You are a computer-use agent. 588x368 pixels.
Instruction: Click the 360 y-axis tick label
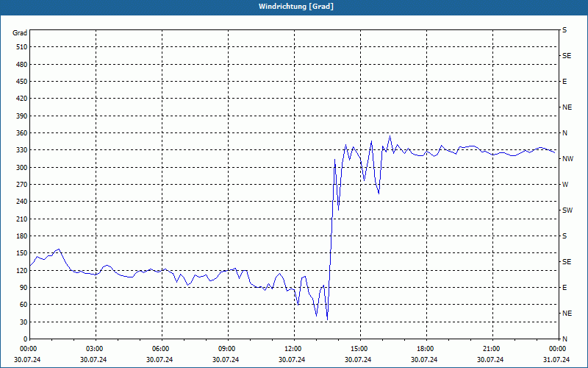click(22, 133)
